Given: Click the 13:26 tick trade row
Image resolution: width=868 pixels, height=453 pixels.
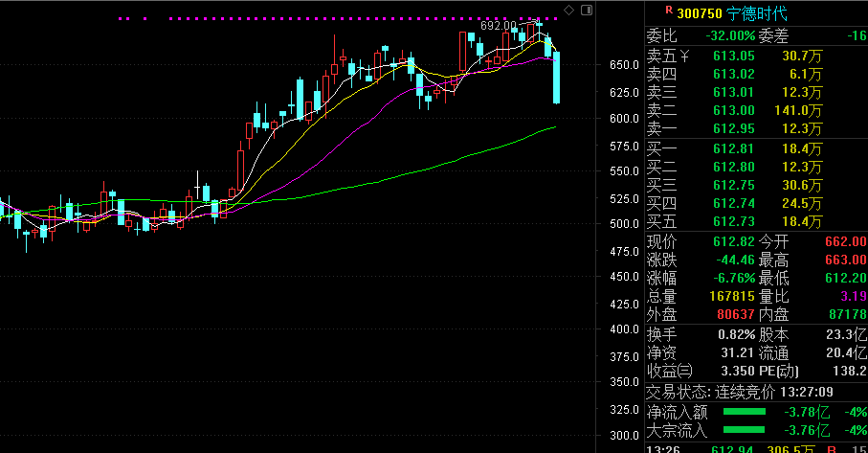Looking at the screenshot, I should point(757,449).
